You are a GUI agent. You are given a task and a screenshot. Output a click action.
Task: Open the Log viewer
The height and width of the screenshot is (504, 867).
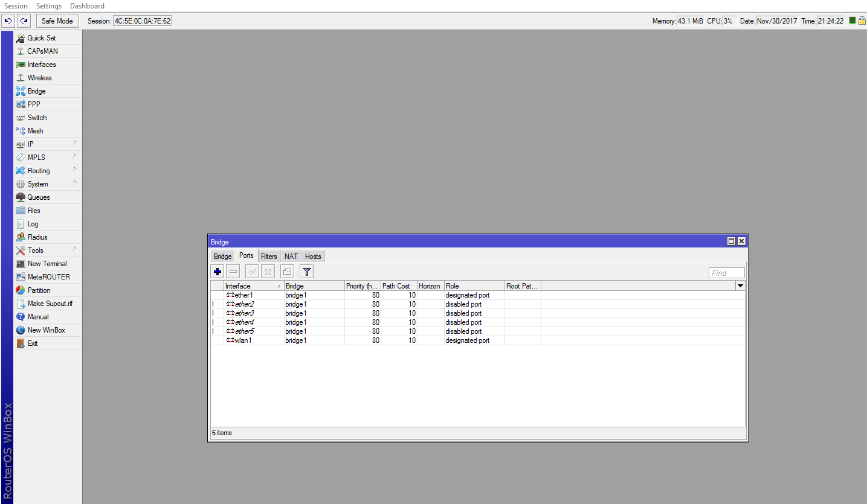click(x=48, y=224)
